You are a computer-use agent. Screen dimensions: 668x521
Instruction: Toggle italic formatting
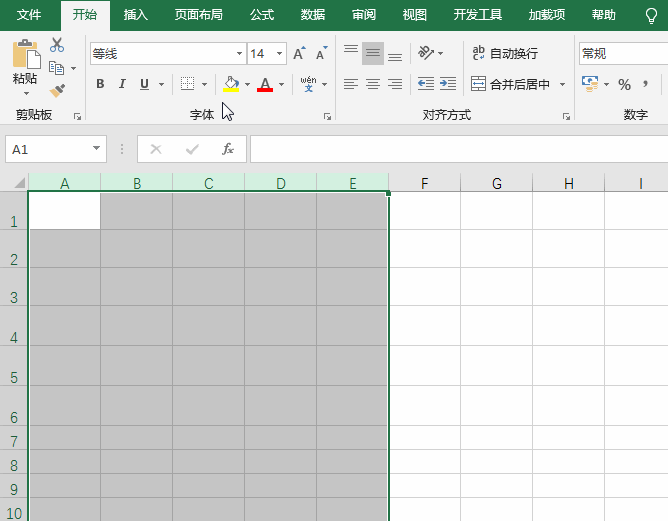pyautogui.click(x=122, y=84)
